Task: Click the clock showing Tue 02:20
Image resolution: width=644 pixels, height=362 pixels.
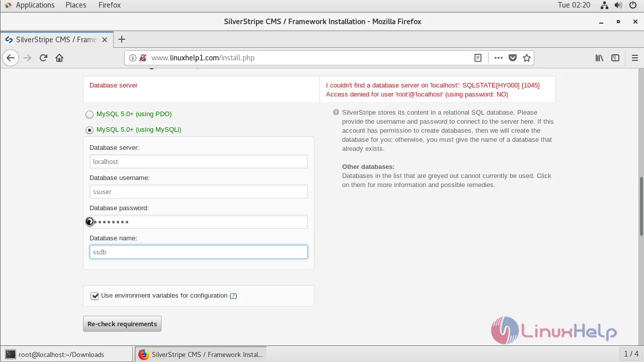Action: pyautogui.click(x=574, y=5)
